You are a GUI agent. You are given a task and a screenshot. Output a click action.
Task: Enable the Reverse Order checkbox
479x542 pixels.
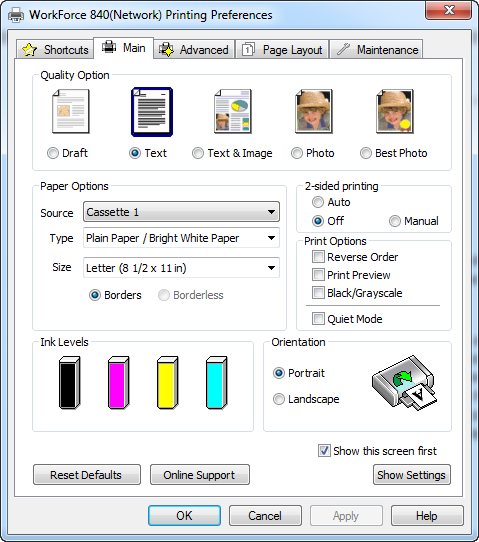318,257
